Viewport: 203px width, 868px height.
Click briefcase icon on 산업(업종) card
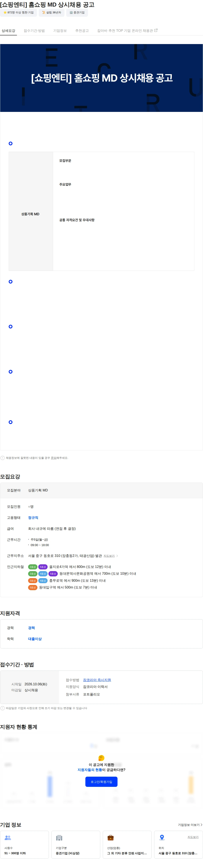coord(111,838)
